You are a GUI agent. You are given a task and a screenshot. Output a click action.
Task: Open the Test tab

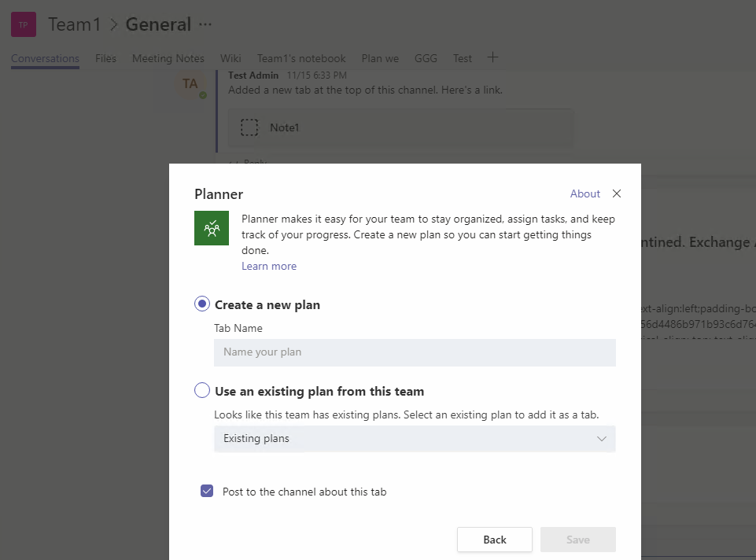tap(463, 58)
